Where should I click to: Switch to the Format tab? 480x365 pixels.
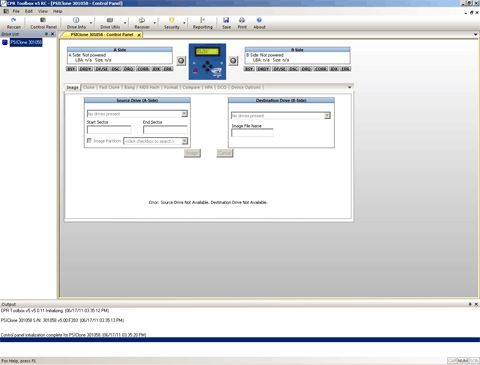[x=171, y=87]
